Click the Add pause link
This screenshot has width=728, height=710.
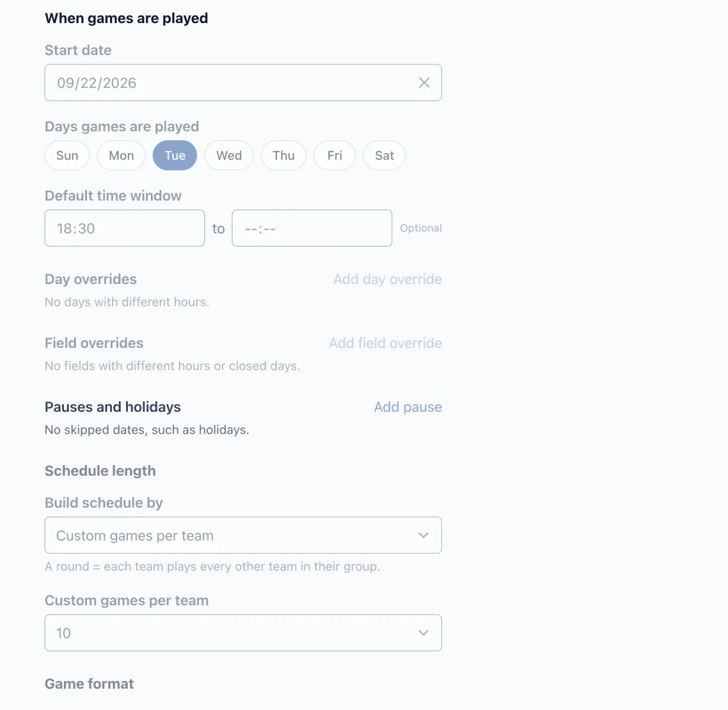point(408,407)
